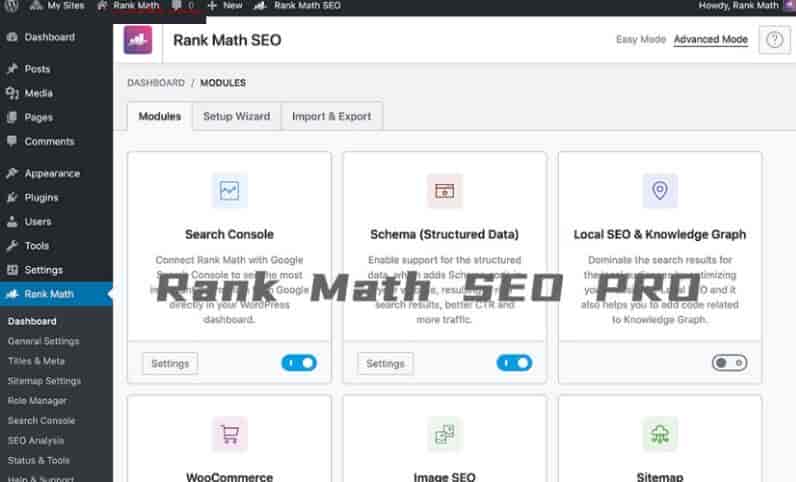The image size is (796, 482).
Task: Open Schema module Settings
Action: click(385, 364)
